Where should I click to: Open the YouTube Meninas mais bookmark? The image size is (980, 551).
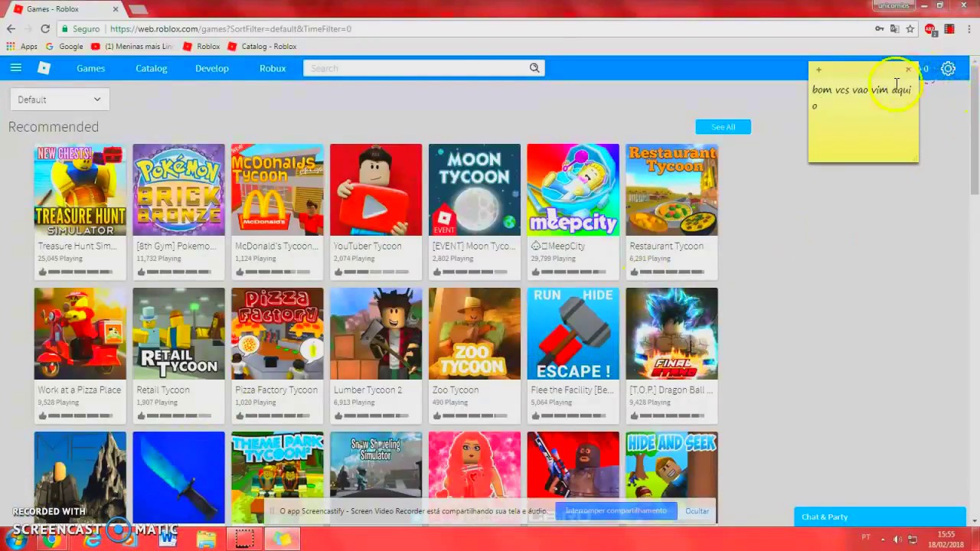pyautogui.click(x=132, y=47)
